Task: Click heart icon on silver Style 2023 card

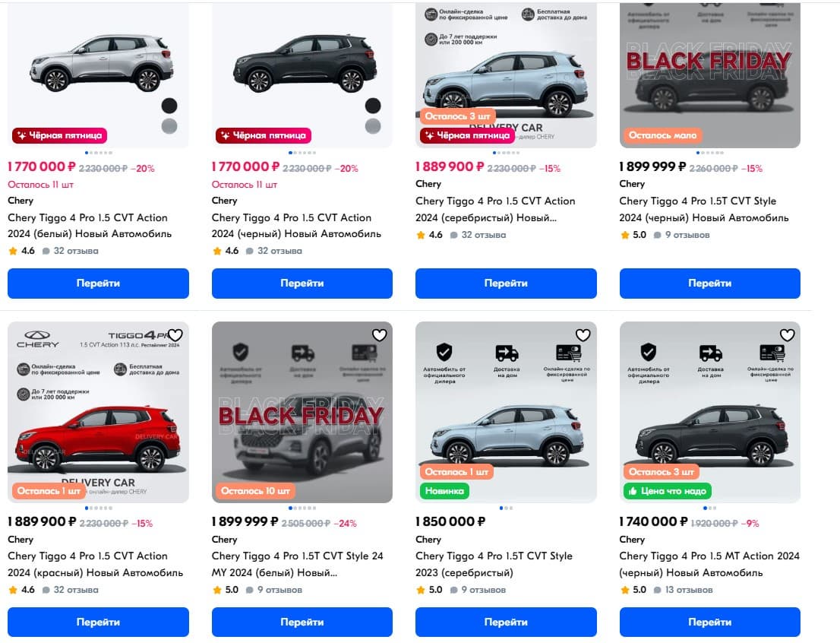Action: (x=583, y=335)
